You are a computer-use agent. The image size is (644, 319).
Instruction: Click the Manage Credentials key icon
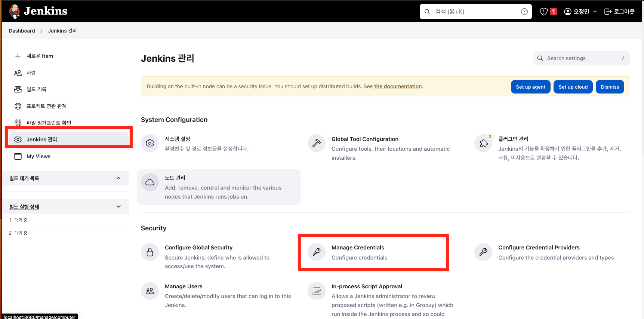pos(317,252)
